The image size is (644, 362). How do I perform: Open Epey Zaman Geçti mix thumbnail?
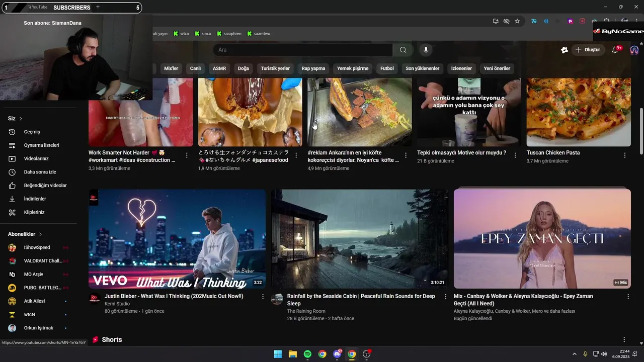(x=542, y=239)
